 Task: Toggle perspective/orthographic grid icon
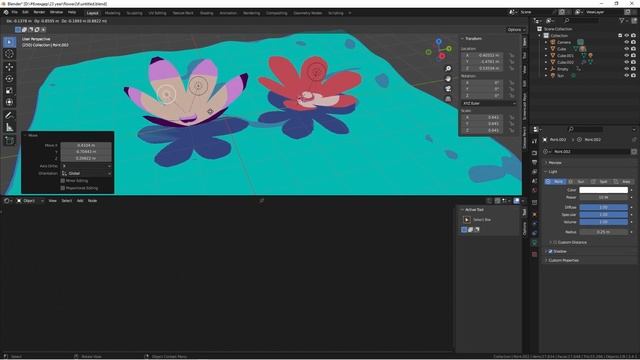(x=448, y=99)
